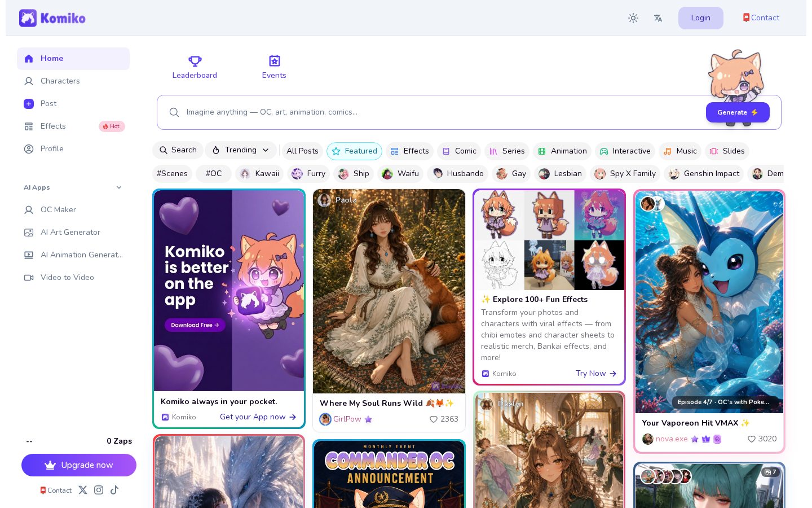Toggle the light/dark theme sun icon
Screen dimensions: 812x508
(633, 18)
